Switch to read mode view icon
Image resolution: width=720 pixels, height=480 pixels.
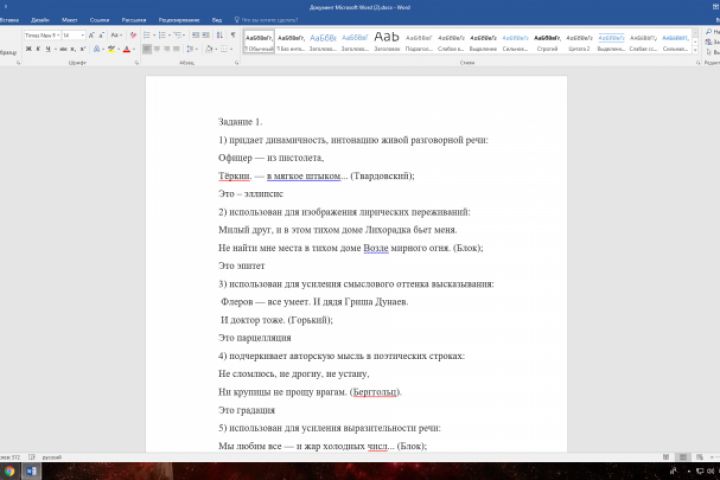point(666,457)
